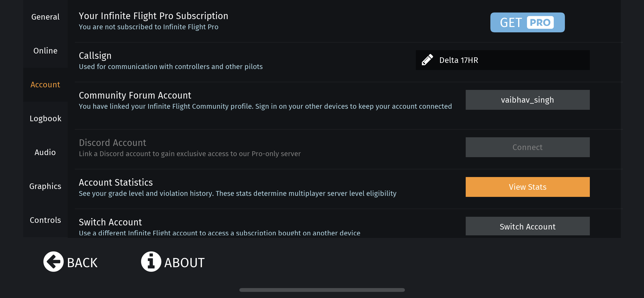The image size is (644, 298).
Task: Open the General settings tab
Action: click(45, 17)
